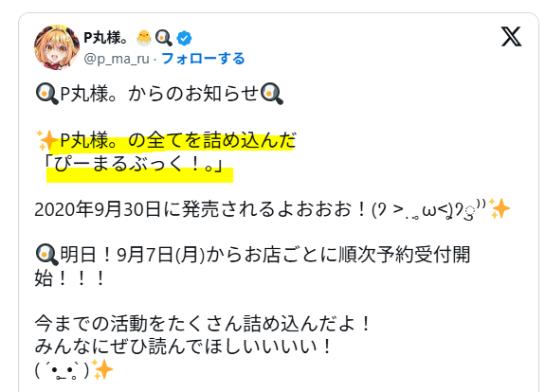Click the sparkle emoji before P丸様。の全て
The height and width of the screenshot is (392, 545).
coord(47,141)
